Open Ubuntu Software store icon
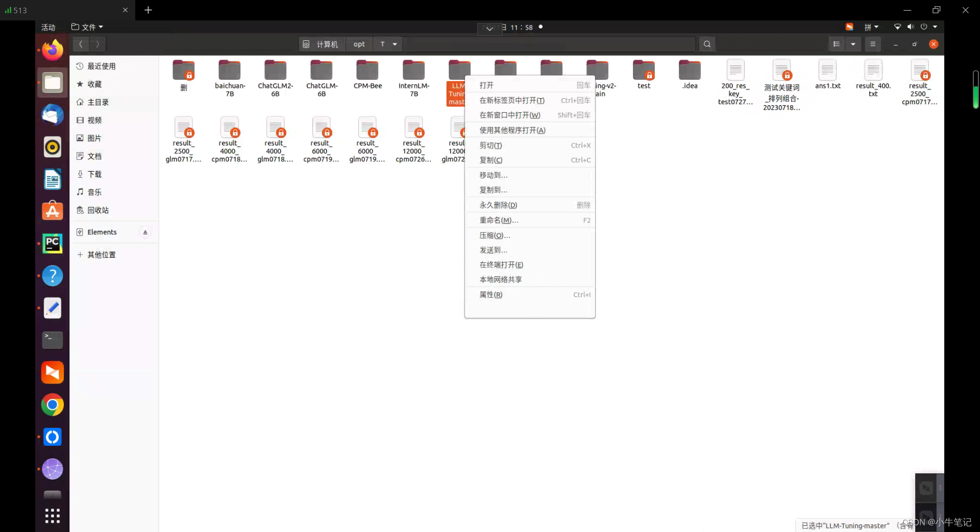This screenshot has height=532, width=980. tap(53, 211)
